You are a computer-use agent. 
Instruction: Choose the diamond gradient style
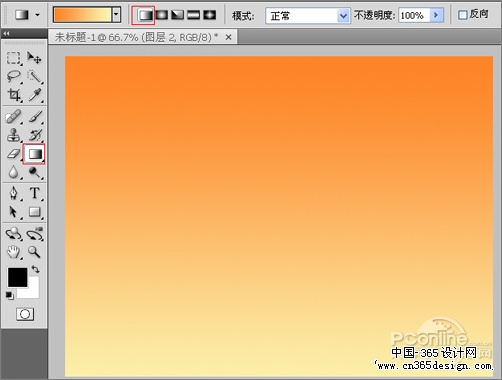point(210,15)
